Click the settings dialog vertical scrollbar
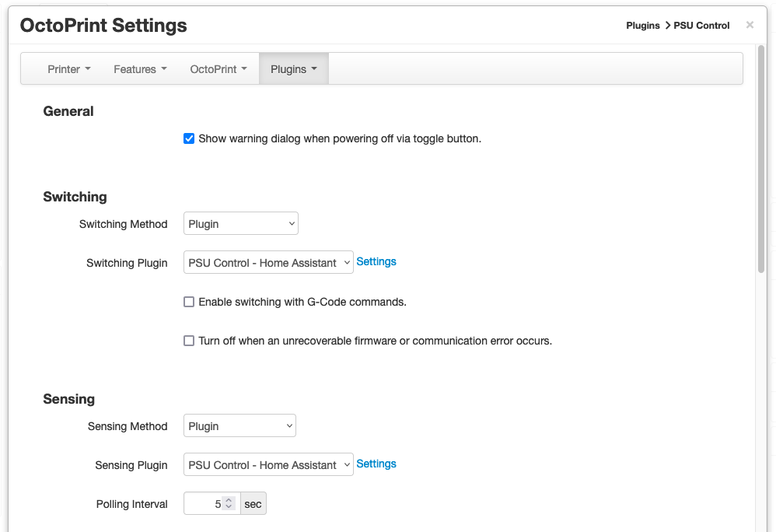The height and width of the screenshot is (532, 776). 761,159
